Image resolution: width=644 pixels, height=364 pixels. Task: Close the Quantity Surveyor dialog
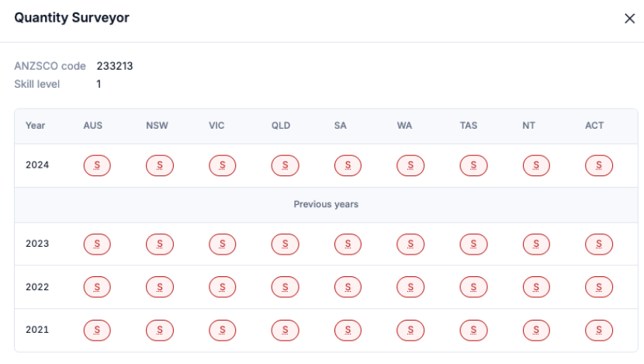629,19
